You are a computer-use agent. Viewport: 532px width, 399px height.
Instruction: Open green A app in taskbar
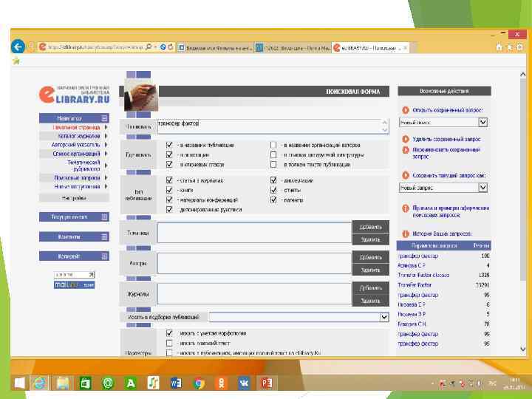tap(131, 383)
